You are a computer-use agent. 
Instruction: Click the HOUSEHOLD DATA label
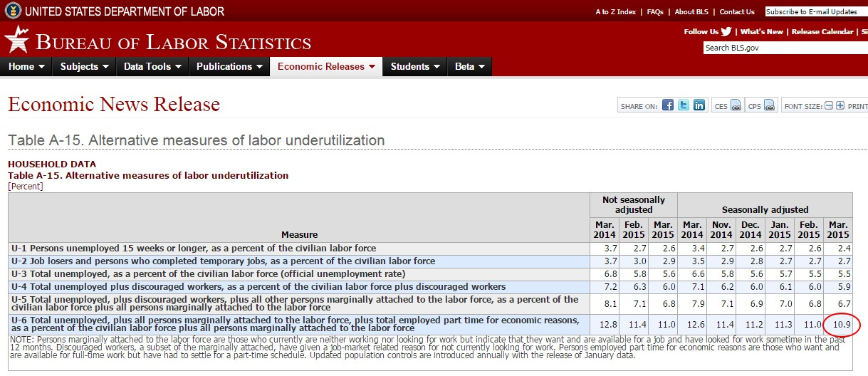pyautogui.click(x=51, y=164)
